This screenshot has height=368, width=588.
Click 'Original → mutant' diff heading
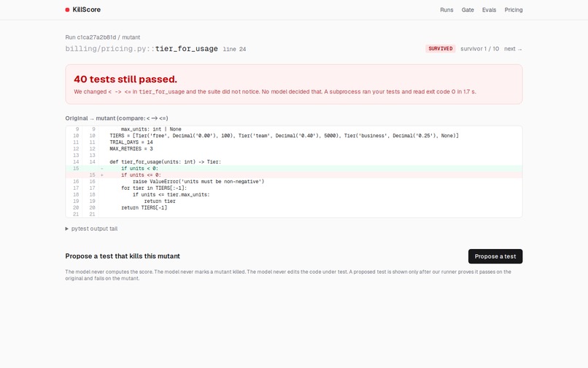[x=117, y=118]
